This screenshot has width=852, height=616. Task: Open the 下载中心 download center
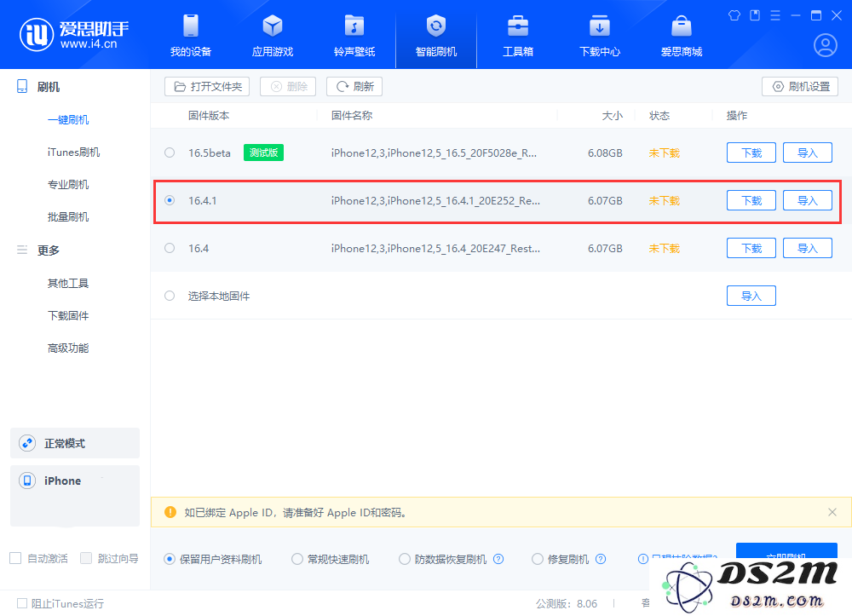(x=599, y=35)
